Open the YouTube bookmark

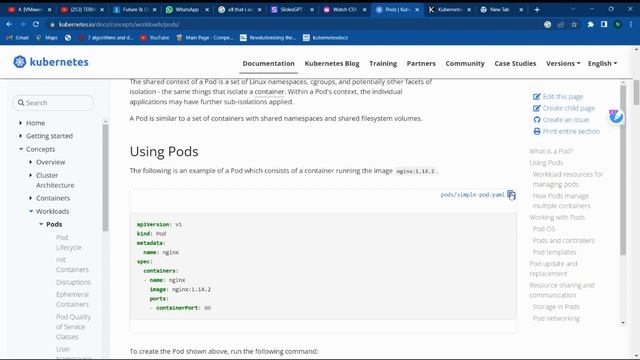[x=155, y=38]
